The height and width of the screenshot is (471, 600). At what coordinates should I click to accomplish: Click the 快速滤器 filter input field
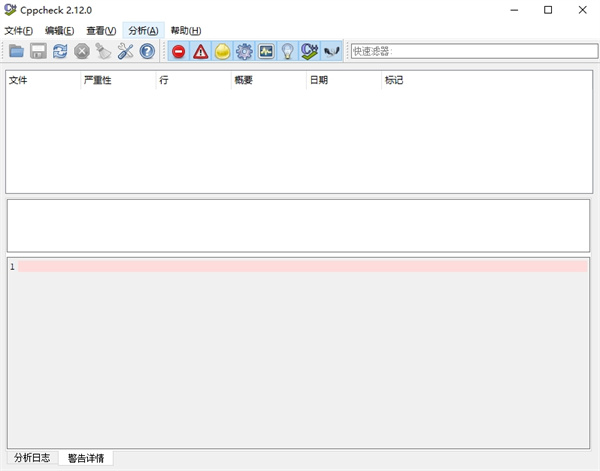pos(474,51)
